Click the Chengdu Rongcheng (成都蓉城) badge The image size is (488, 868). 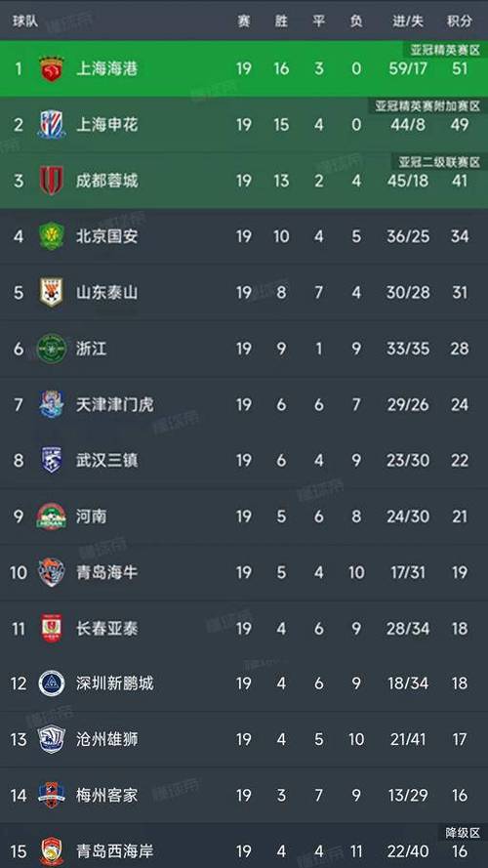[x=52, y=181]
